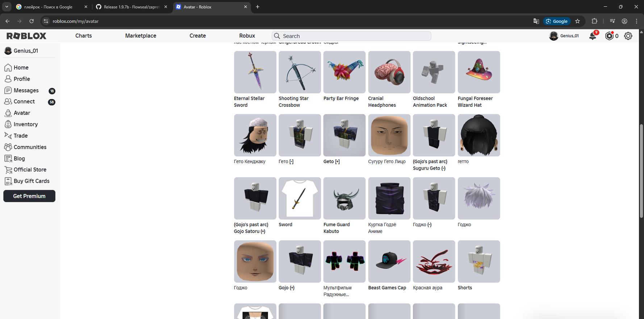Open the Chrome three-dot menu
The image size is (644, 319).
636,21
